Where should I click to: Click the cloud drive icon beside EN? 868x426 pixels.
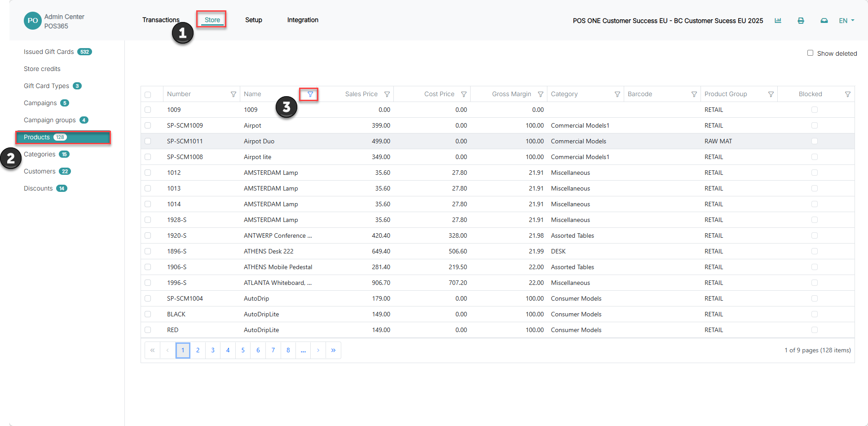(x=824, y=21)
